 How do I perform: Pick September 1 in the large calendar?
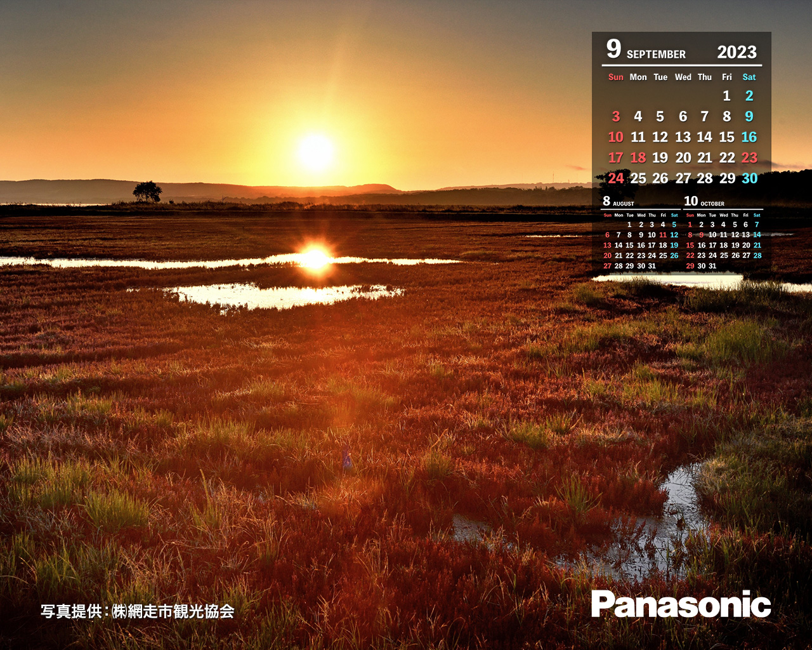pyautogui.click(x=726, y=96)
